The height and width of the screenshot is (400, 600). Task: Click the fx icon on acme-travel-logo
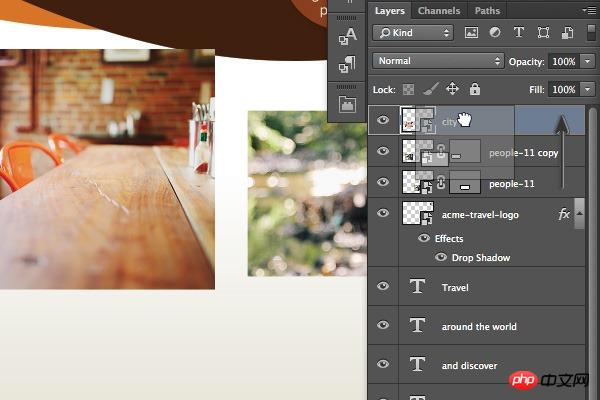click(564, 214)
